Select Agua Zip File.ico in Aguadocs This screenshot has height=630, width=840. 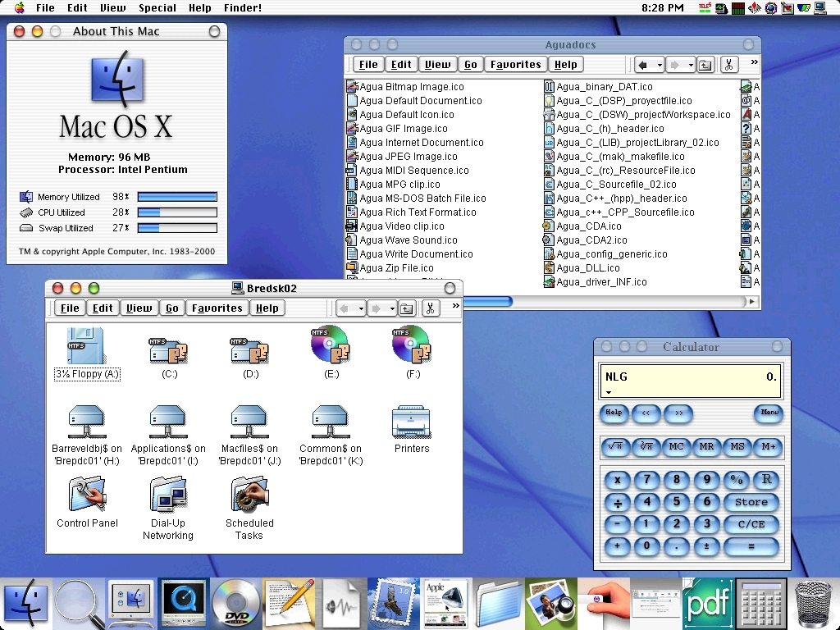[390, 268]
